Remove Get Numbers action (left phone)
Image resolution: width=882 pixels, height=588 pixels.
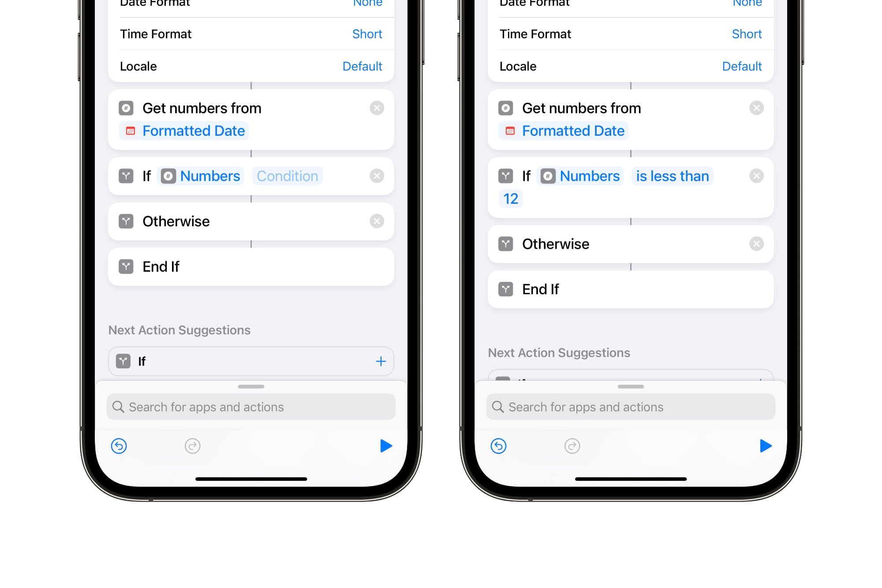point(377,107)
